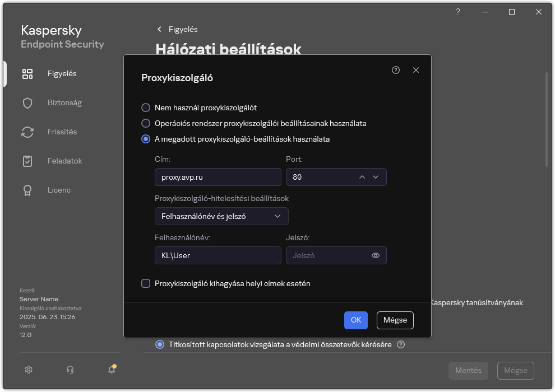Show the password with eye icon

coord(376,255)
